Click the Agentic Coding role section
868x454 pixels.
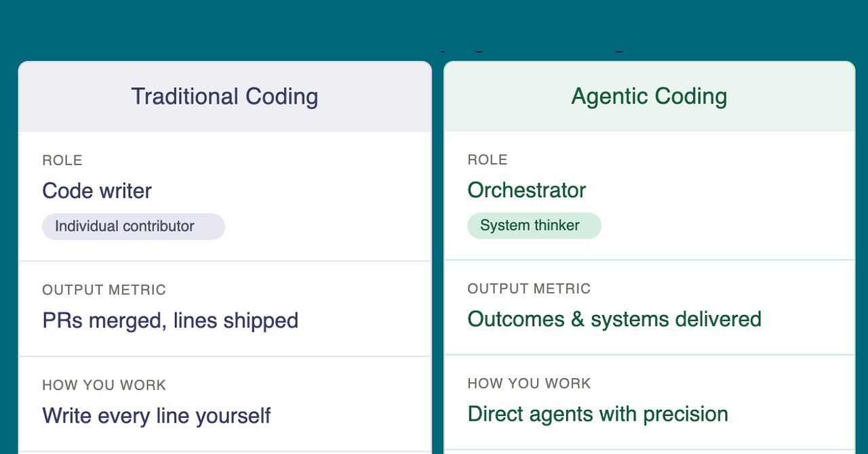650,196
